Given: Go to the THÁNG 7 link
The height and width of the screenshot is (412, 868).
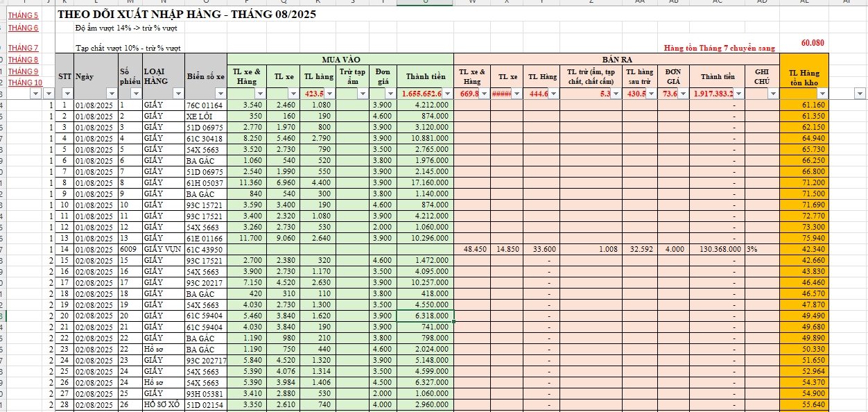Looking at the screenshot, I should coord(24,48).
